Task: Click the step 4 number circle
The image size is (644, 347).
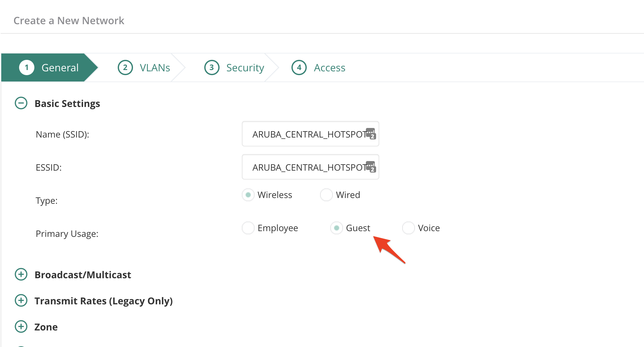Action: point(299,67)
